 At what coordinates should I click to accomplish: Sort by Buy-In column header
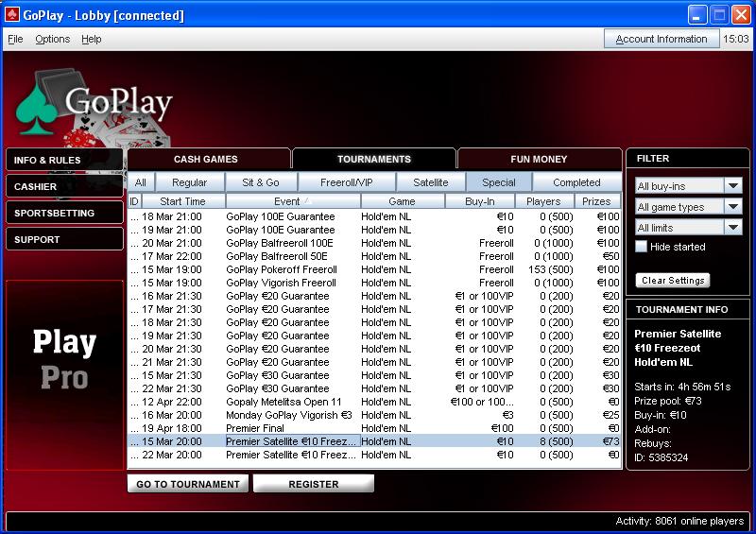click(480, 201)
